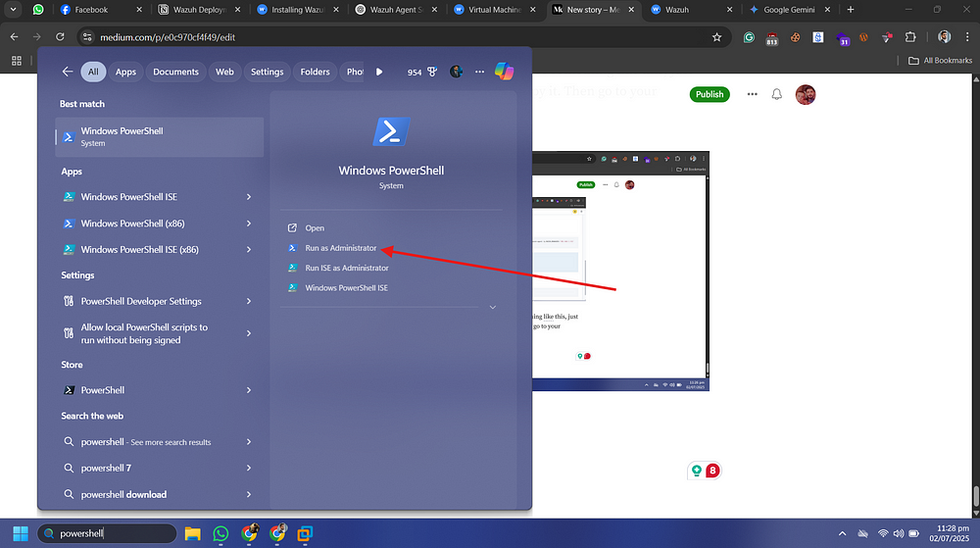Open File Explorer from taskbar

click(192, 533)
